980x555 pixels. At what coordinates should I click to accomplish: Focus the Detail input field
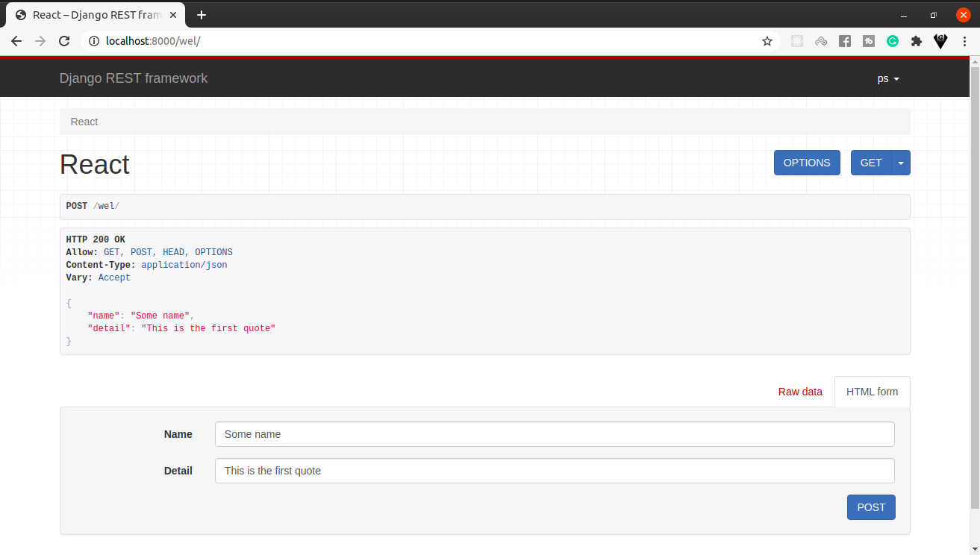[x=555, y=471]
